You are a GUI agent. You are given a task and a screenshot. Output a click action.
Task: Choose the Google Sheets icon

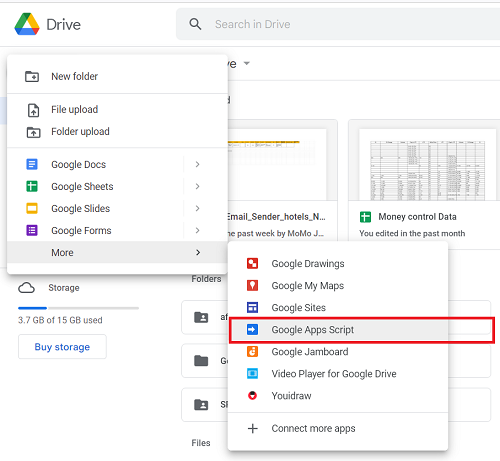[32, 186]
